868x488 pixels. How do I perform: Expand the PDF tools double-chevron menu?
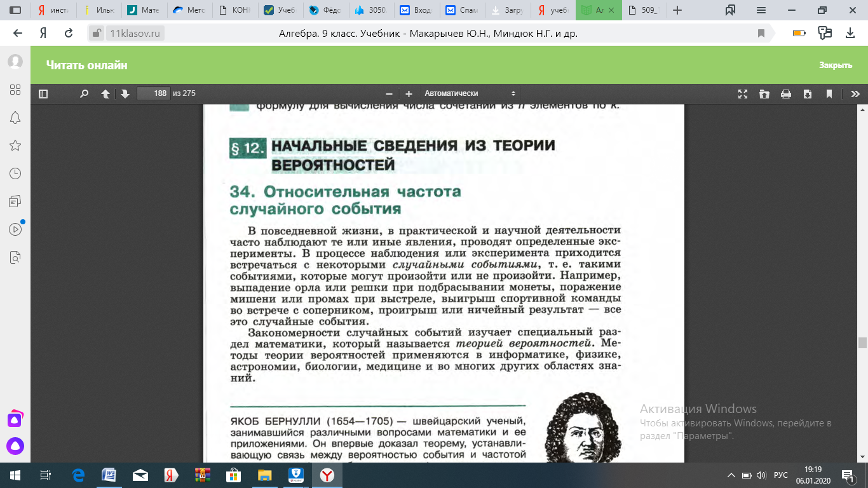click(x=855, y=94)
